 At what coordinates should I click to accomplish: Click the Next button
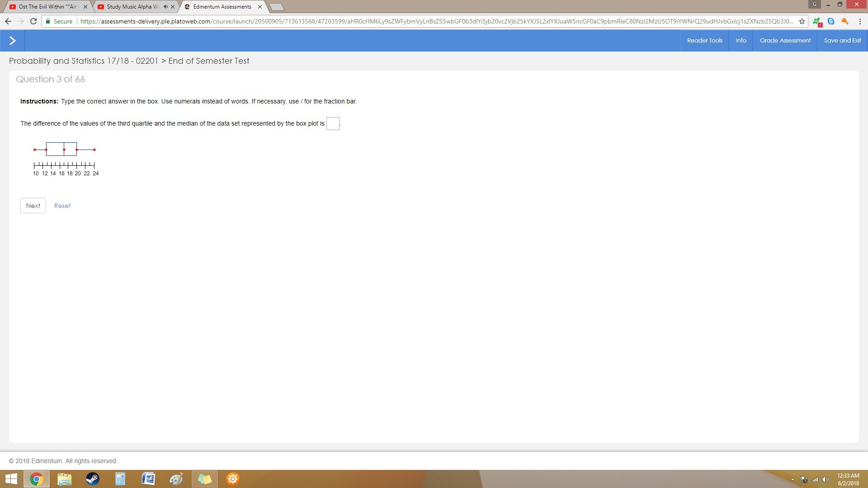pos(33,206)
